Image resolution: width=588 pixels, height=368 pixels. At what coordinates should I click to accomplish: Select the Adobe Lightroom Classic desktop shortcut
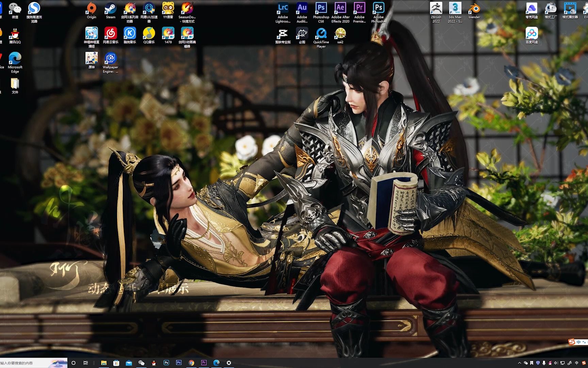(x=283, y=12)
